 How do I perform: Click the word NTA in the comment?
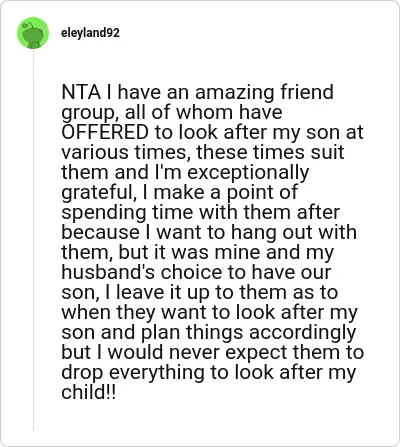[x=81, y=92]
